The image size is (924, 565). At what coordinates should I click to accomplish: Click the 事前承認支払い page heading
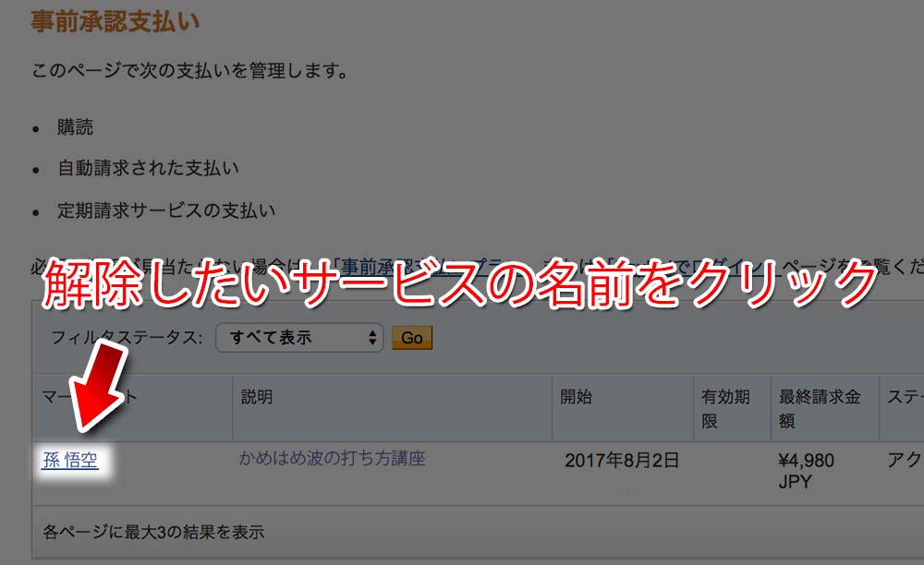[115, 22]
